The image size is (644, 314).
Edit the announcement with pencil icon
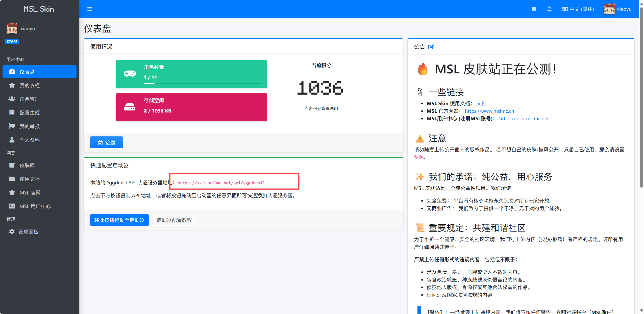click(431, 47)
